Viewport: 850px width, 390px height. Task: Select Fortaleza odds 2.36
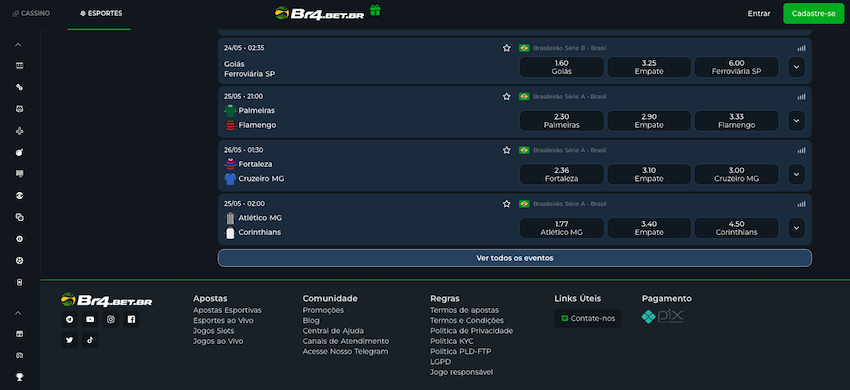click(x=562, y=175)
